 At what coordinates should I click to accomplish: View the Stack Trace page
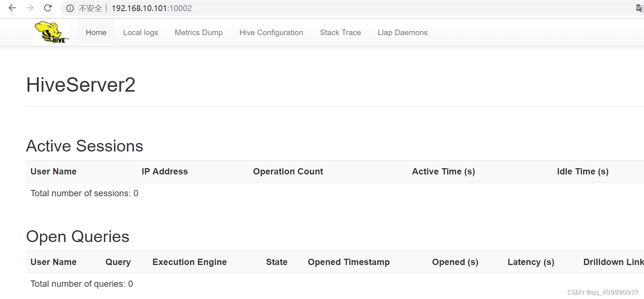point(340,33)
